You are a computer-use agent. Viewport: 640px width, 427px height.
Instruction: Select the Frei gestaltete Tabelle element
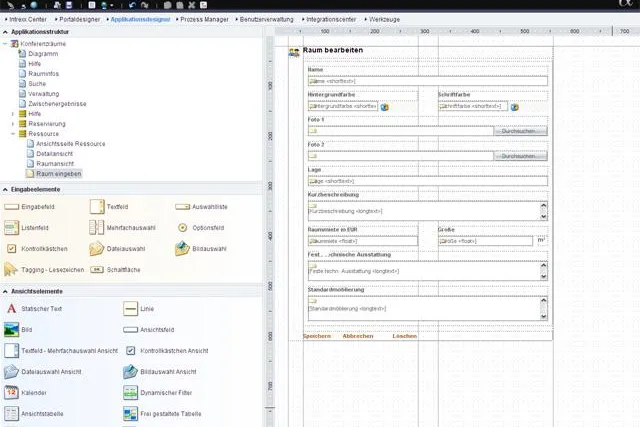tap(162, 414)
